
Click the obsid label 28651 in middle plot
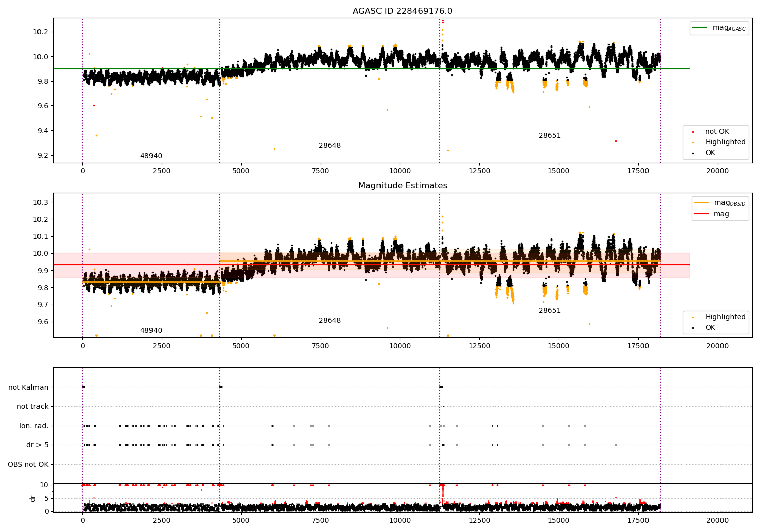click(550, 311)
